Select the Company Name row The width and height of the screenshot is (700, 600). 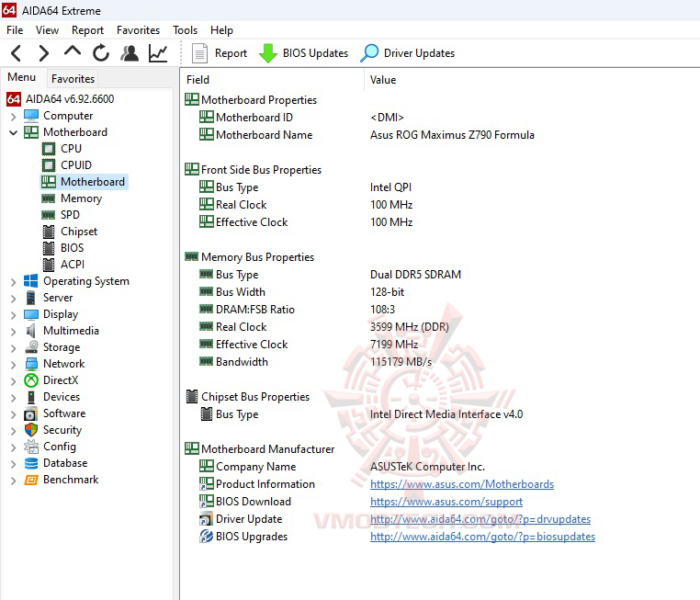pyautogui.click(x=440, y=467)
